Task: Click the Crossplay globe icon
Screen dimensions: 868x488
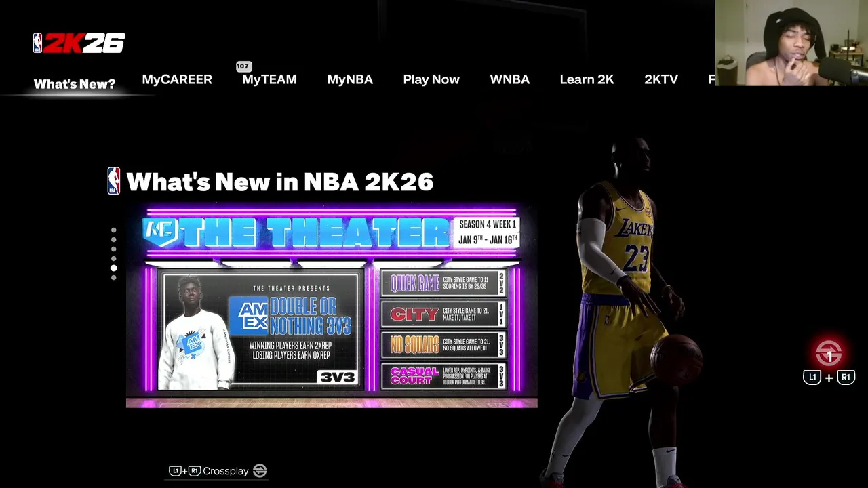Action: point(260,471)
